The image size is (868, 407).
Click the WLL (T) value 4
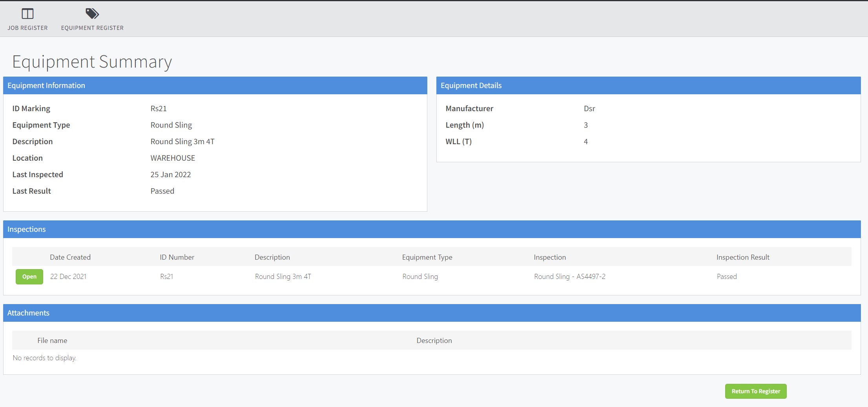pos(586,141)
